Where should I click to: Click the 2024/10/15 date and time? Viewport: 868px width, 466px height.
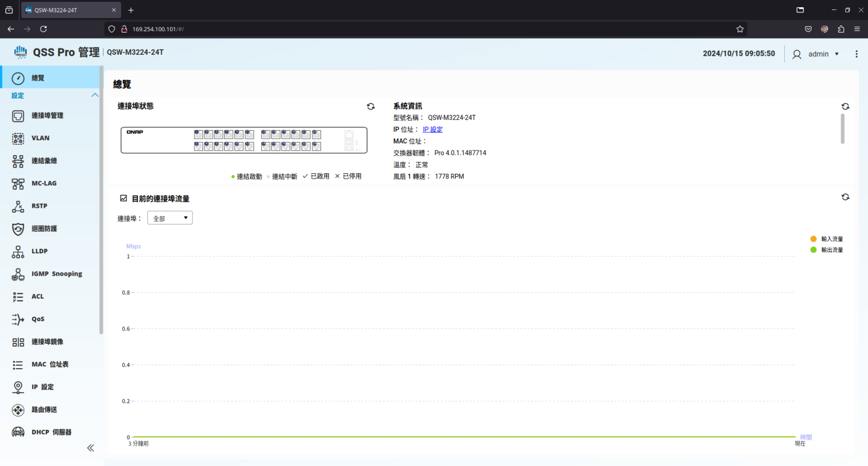tap(739, 53)
